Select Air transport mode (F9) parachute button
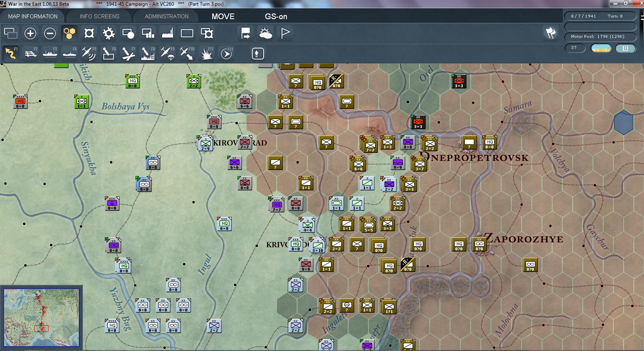The height and width of the screenshot is (351, 644). point(167,53)
